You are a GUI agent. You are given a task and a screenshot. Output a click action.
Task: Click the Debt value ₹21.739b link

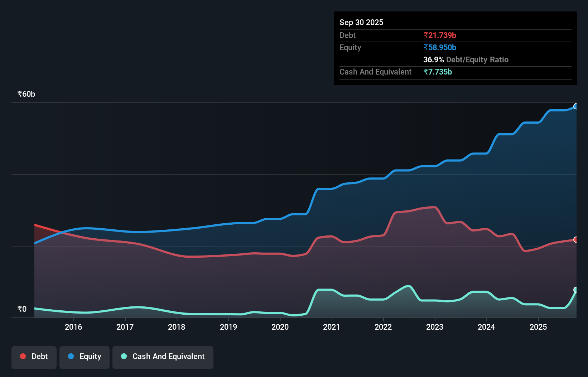coord(440,35)
